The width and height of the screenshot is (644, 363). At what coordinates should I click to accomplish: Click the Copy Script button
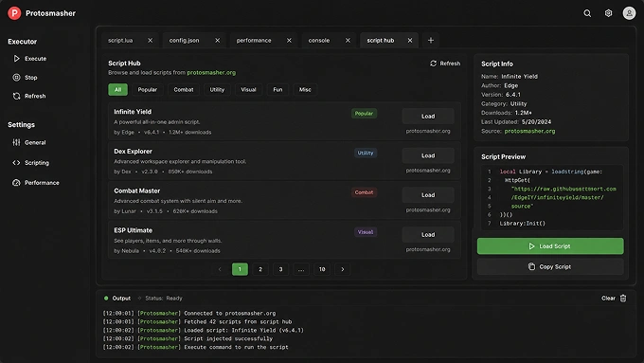[550, 267]
